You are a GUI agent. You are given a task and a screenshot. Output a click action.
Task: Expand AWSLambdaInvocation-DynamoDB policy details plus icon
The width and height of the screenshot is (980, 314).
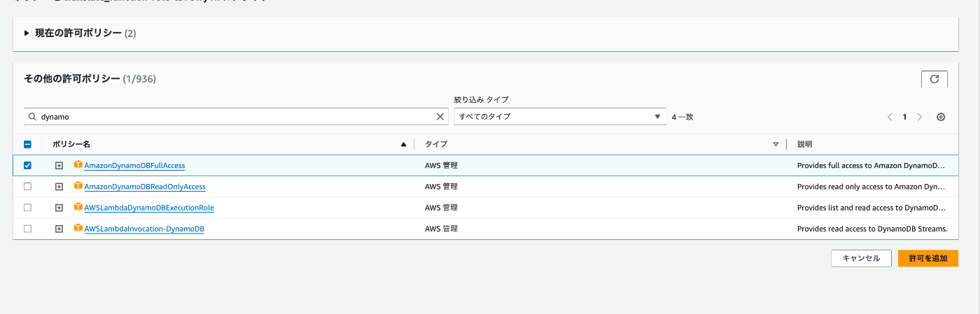(59, 229)
